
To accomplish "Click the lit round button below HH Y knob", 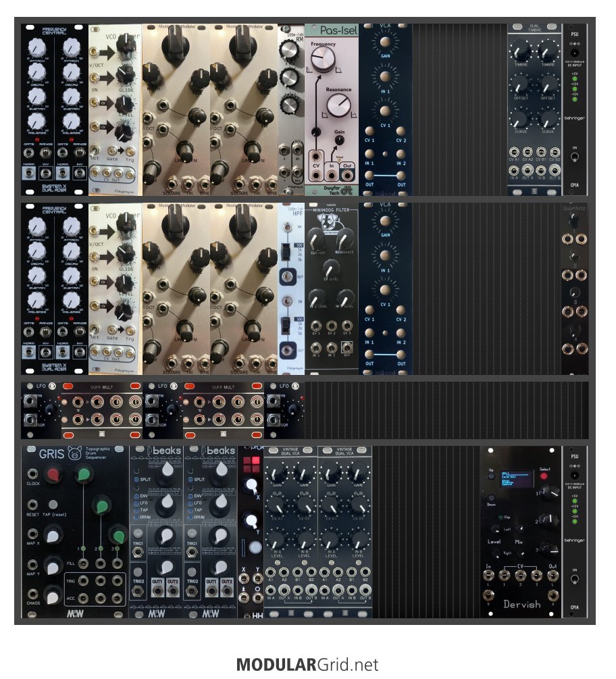I will [255, 547].
